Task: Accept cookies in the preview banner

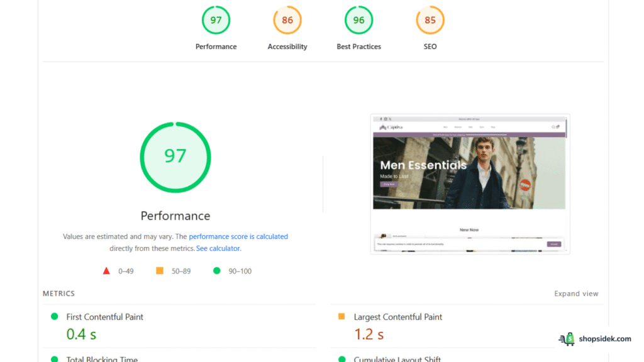Action: click(x=554, y=244)
